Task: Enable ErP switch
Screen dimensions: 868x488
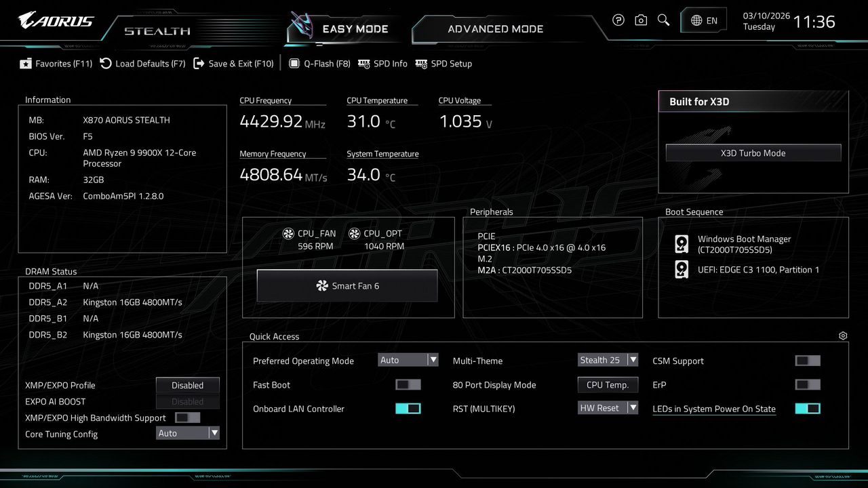Action: point(808,384)
